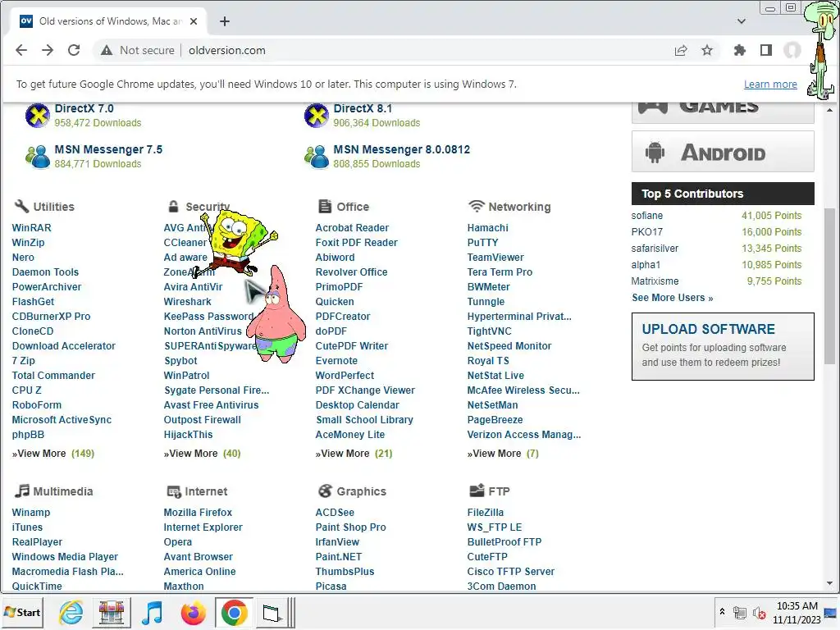The width and height of the screenshot is (840, 630).
Task: Open the Chrome profile avatar
Action: pos(792,50)
